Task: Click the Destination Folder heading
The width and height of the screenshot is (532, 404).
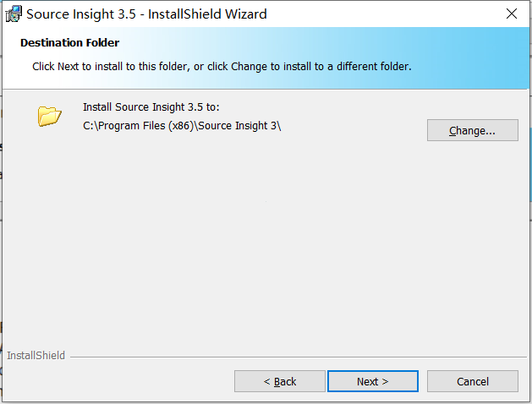Action: coord(69,43)
